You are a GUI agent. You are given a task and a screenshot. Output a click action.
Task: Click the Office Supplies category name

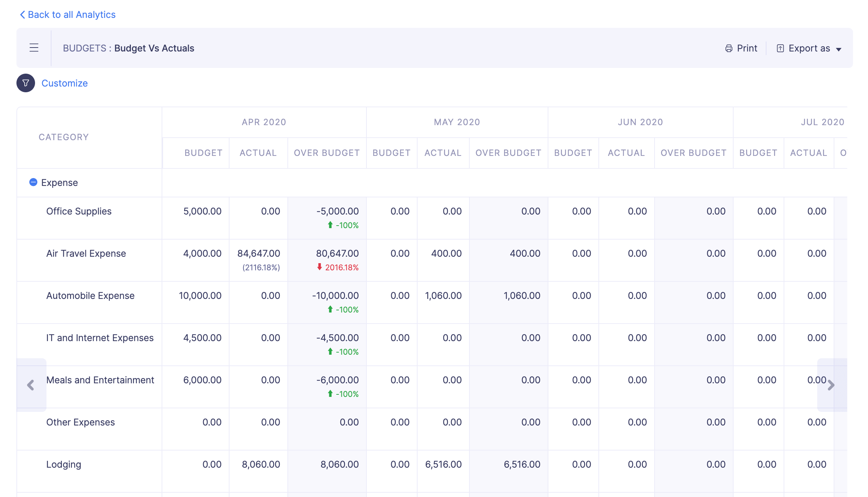point(79,211)
